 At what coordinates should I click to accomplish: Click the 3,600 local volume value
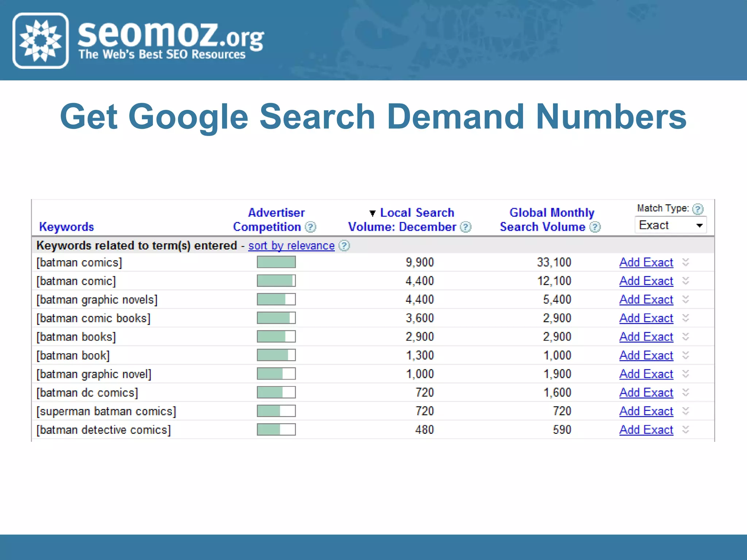(x=420, y=318)
